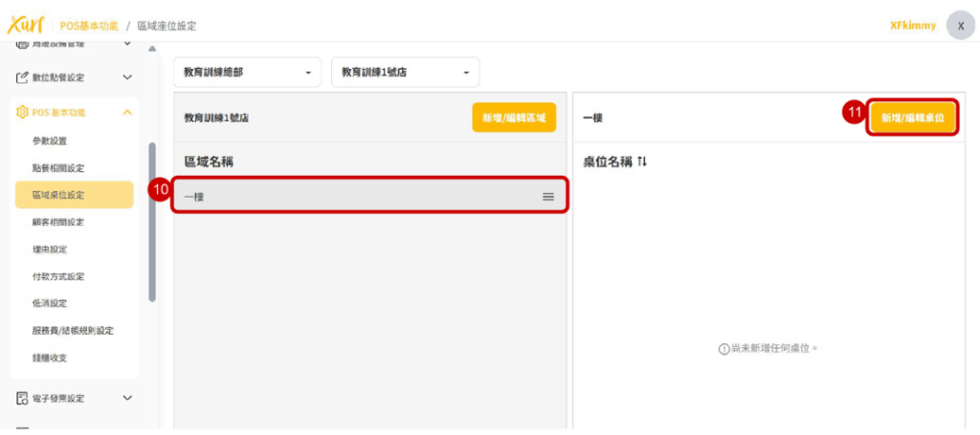Click the info icon beside 尚未新增任何桌位
980x435 pixels.
coord(724,349)
